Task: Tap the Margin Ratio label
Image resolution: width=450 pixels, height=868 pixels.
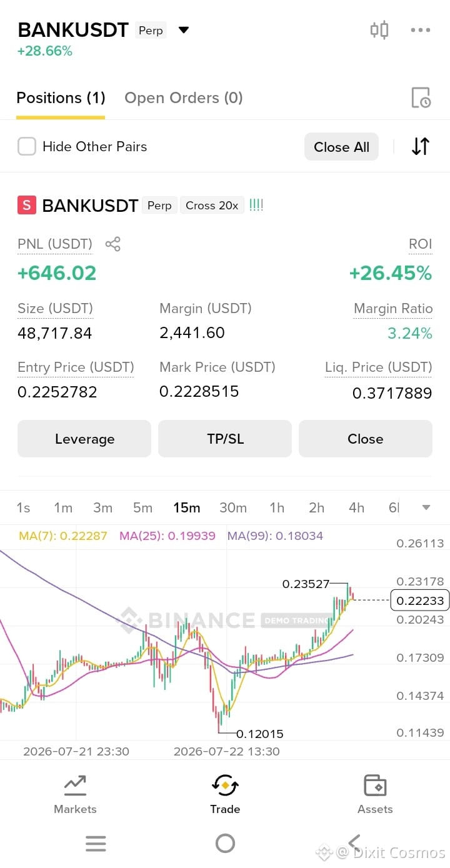Action: pyautogui.click(x=393, y=308)
